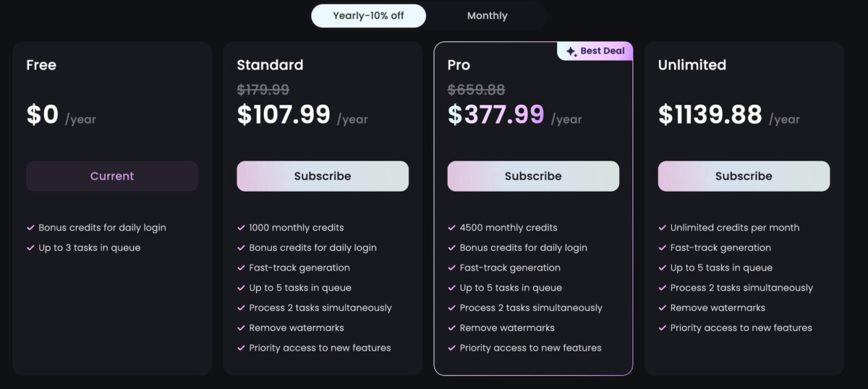Click checkmark beside 1000 monthly credits
The width and height of the screenshot is (868, 389).
pyautogui.click(x=241, y=228)
